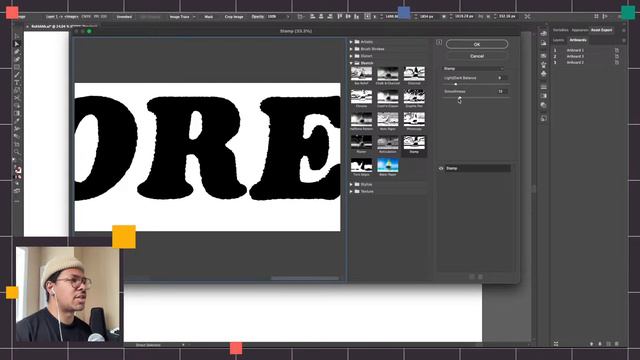This screenshot has height=360, width=640.
Task: Choose the Chrome filter thumbnail
Action: pos(361,97)
